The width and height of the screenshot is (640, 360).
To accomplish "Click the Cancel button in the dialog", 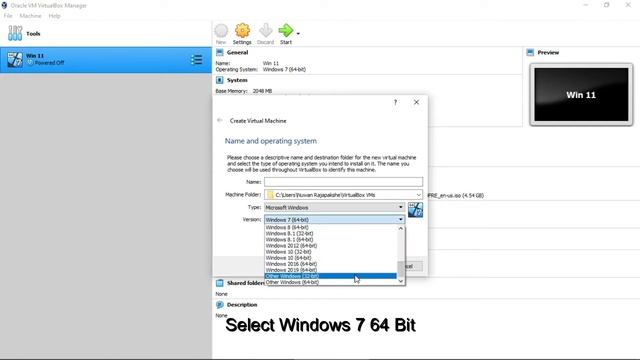I will [412, 266].
